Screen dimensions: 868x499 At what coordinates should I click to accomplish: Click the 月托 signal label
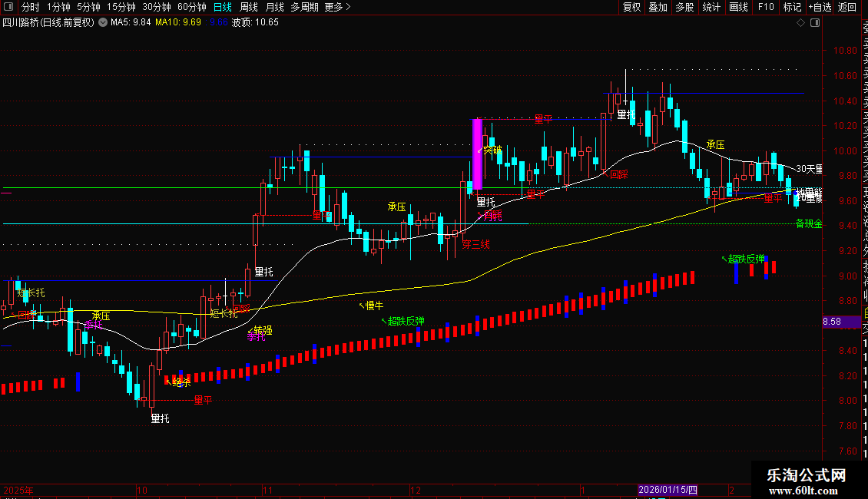tap(492, 215)
